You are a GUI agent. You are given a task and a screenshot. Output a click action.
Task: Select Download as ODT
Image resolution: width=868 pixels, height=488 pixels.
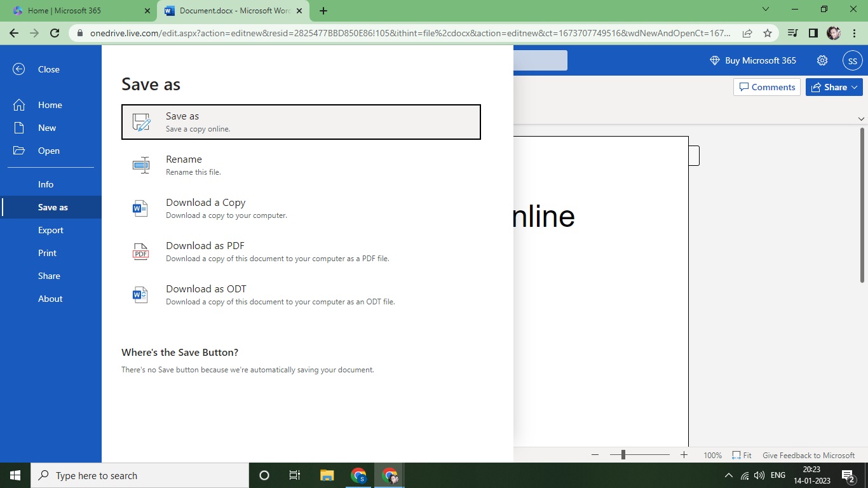coord(301,295)
